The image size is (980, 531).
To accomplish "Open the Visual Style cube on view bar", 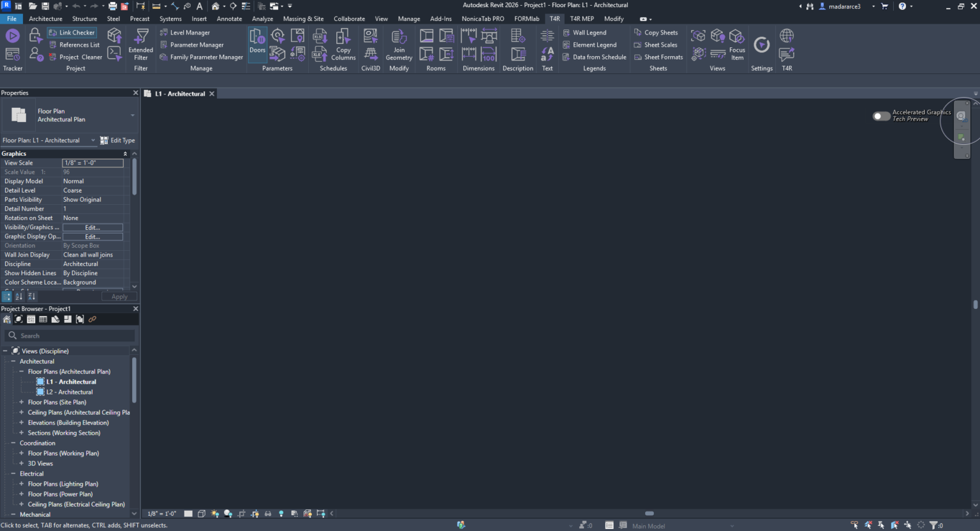I will coord(202,513).
